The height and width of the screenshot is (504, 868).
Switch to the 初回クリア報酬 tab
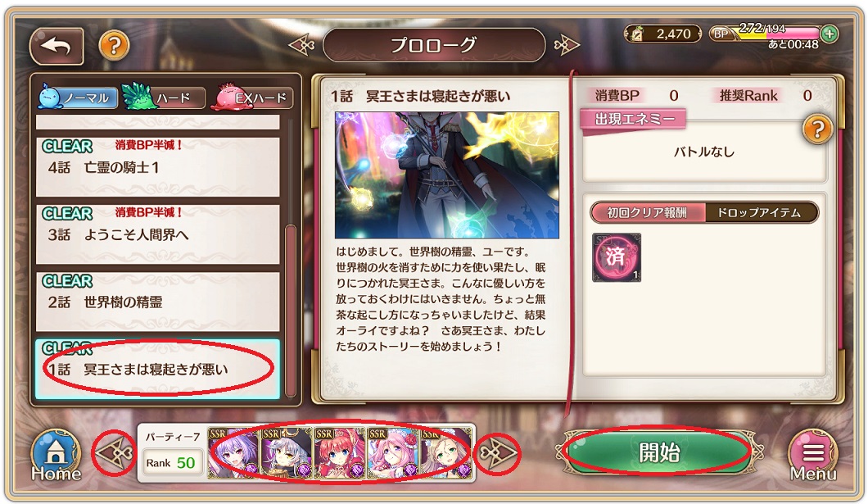647,213
